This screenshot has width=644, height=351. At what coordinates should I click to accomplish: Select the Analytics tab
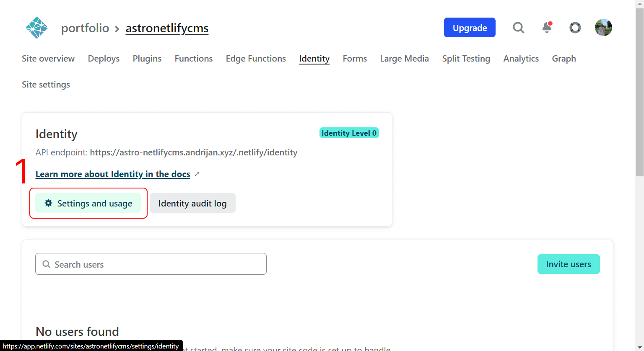pos(521,59)
